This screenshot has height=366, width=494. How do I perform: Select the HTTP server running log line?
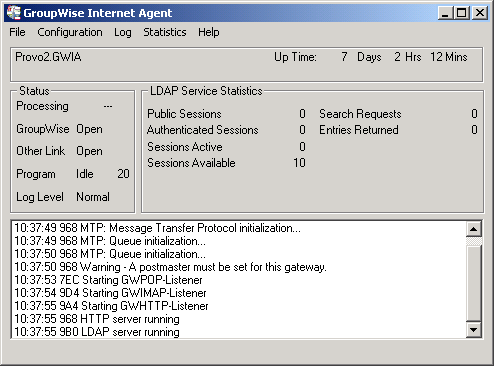97,319
